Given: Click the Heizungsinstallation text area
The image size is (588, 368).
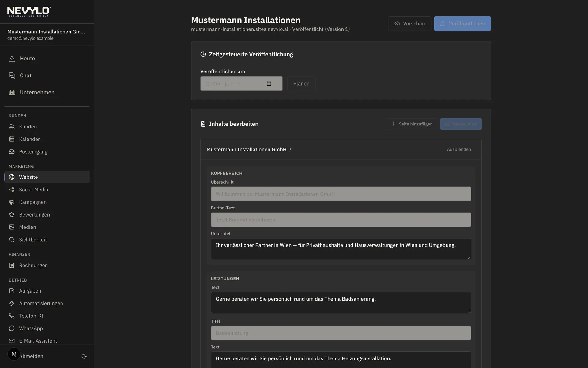Looking at the screenshot, I should coord(341,360).
